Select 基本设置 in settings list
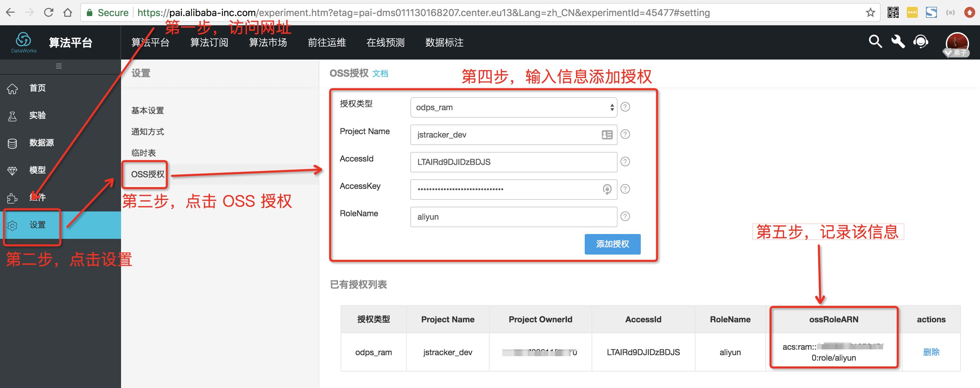The image size is (980, 388). pyautogui.click(x=148, y=111)
